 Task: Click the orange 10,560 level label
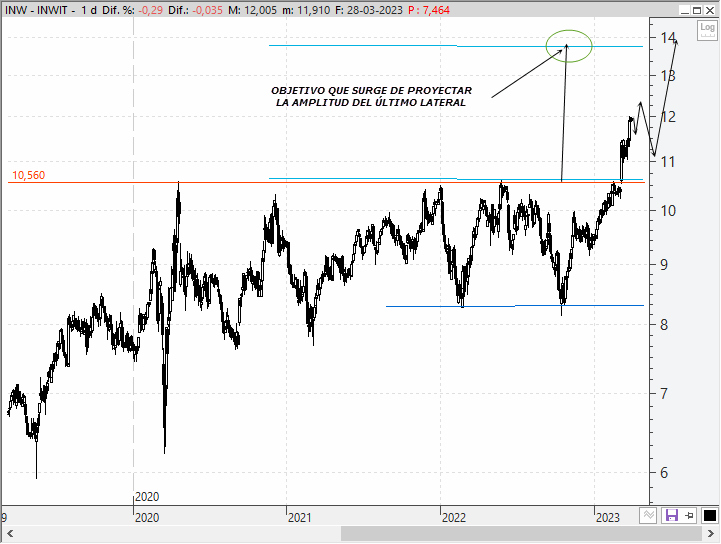29,175
